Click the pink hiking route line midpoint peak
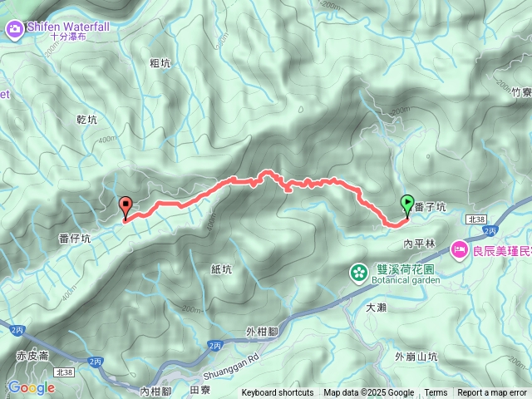The width and height of the screenshot is (532, 399). 267,172
